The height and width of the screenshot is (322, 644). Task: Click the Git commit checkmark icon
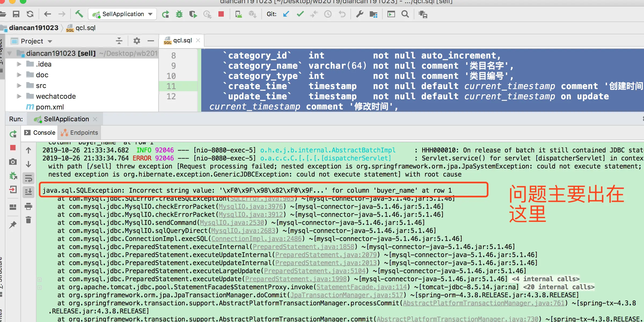click(300, 14)
